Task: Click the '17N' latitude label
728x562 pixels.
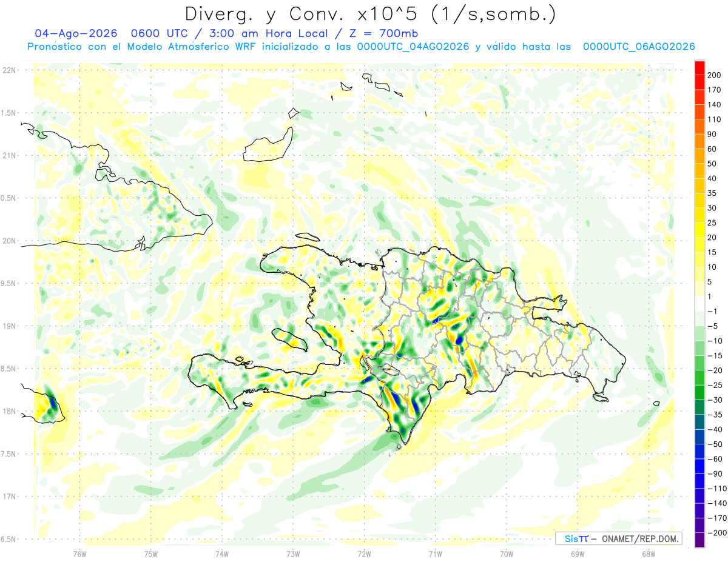Action: 8,497
